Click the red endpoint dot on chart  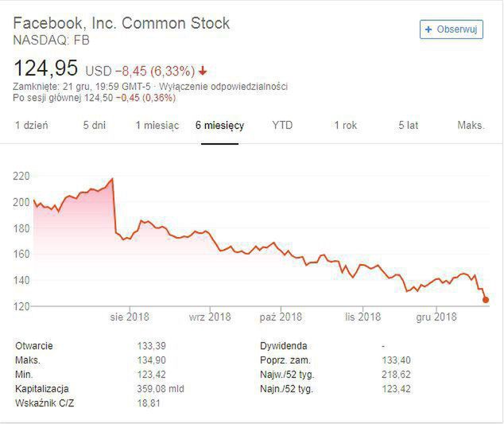click(x=486, y=300)
